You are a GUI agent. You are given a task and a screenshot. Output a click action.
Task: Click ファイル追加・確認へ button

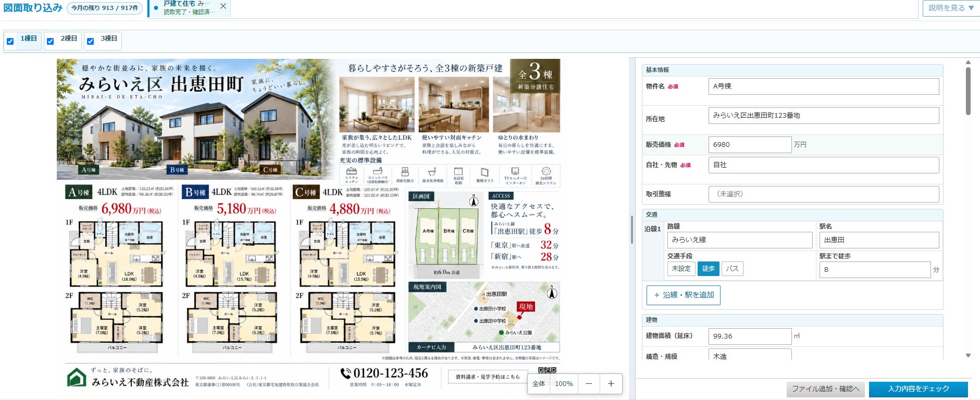pos(826,389)
